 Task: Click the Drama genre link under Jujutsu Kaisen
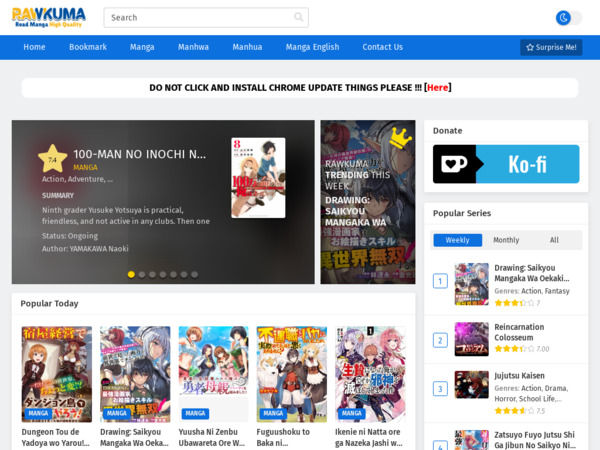coord(556,388)
